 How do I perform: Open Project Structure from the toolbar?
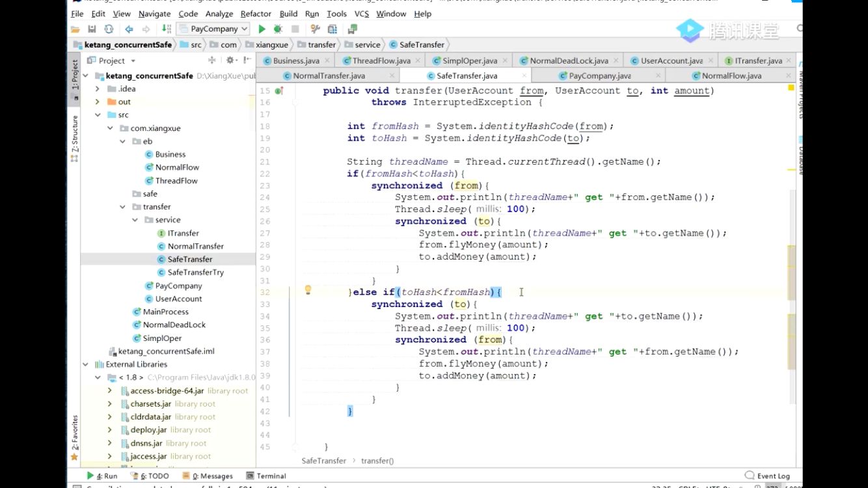[332, 29]
